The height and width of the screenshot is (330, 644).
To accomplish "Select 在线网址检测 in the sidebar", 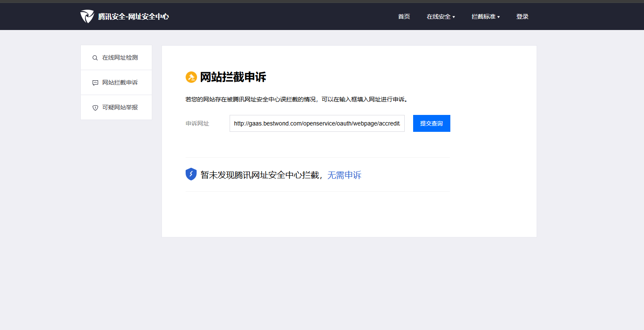I will tap(116, 57).
